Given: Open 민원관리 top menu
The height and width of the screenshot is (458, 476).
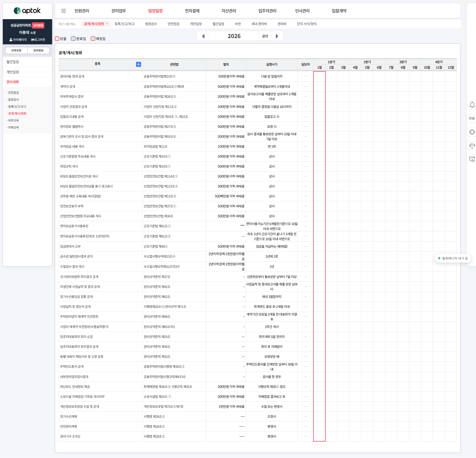Looking at the screenshot, I should pos(82,11).
